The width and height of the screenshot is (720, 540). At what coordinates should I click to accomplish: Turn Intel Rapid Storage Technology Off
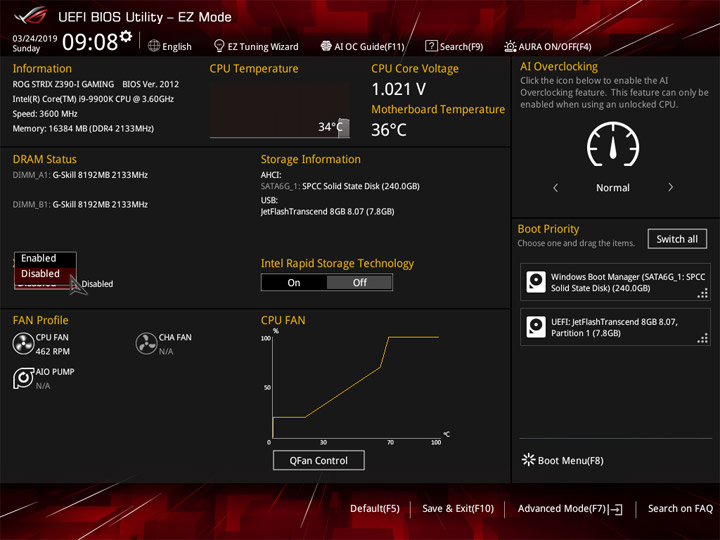pos(360,283)
